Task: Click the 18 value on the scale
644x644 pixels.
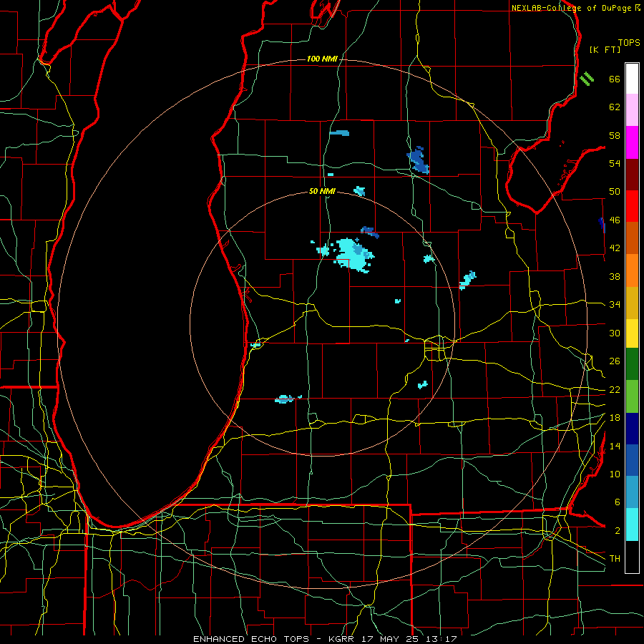Action: 615,418
